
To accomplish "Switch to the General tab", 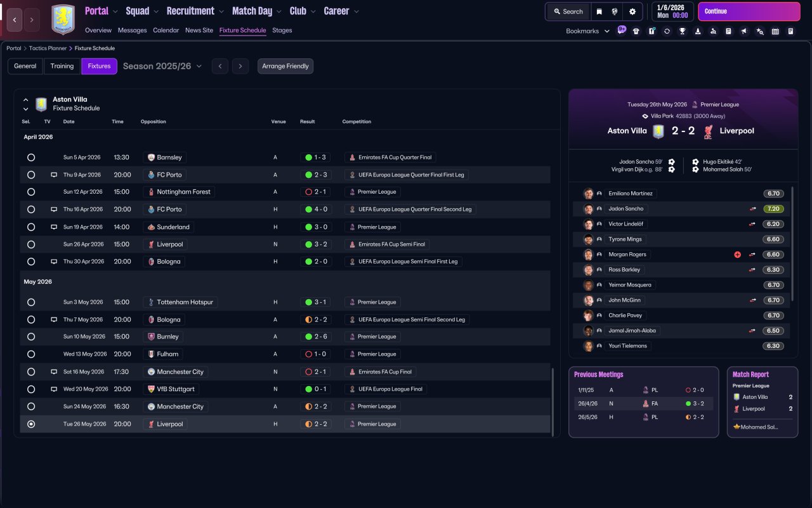I will (x=25, y=66).
